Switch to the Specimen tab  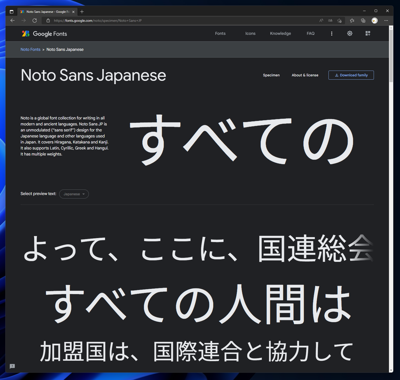[271, 75]
